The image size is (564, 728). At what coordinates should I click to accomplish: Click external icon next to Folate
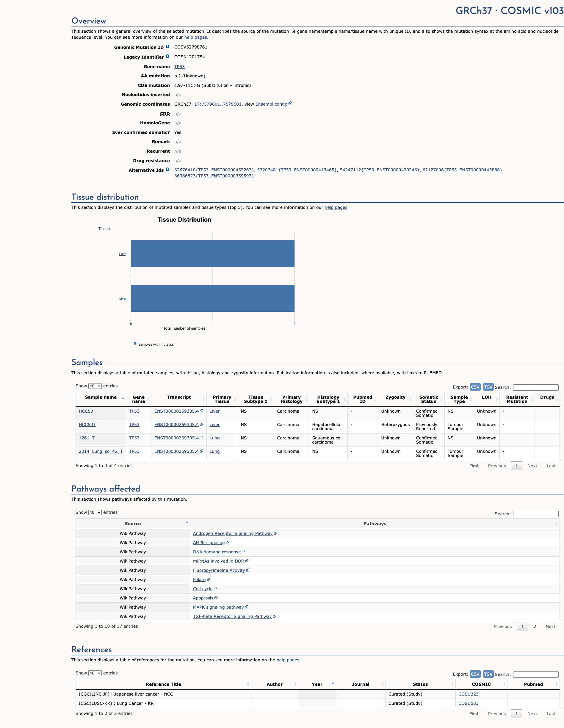point(208,579)
